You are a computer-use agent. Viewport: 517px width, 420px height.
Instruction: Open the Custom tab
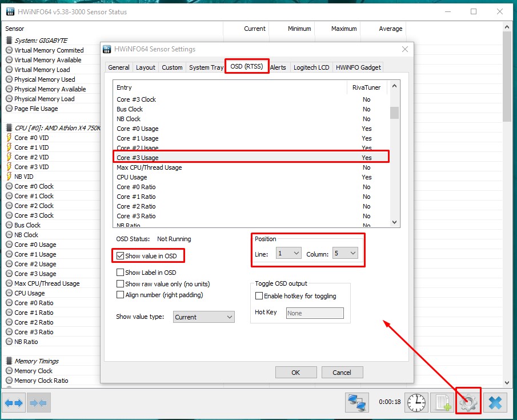pos(172,67)
